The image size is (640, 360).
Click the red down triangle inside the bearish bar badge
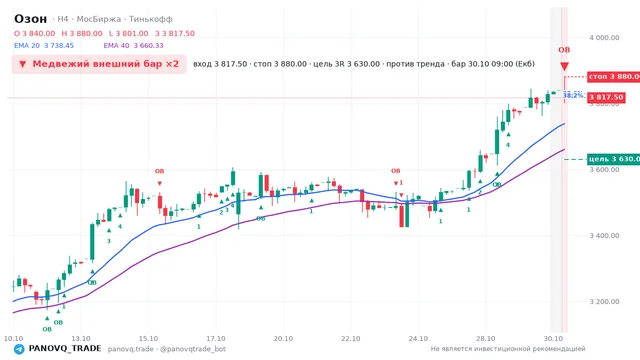23,64
